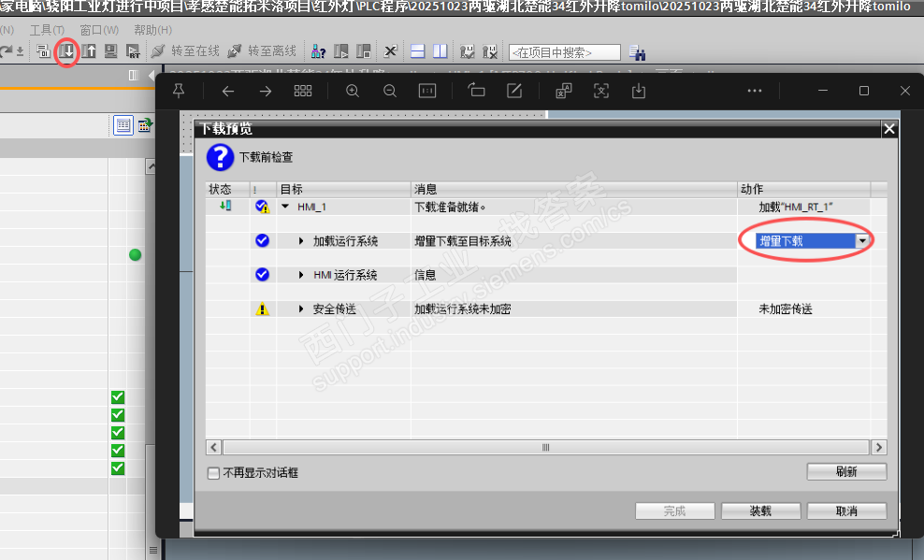Expand the 加载运行系统 row

[301, 241]
